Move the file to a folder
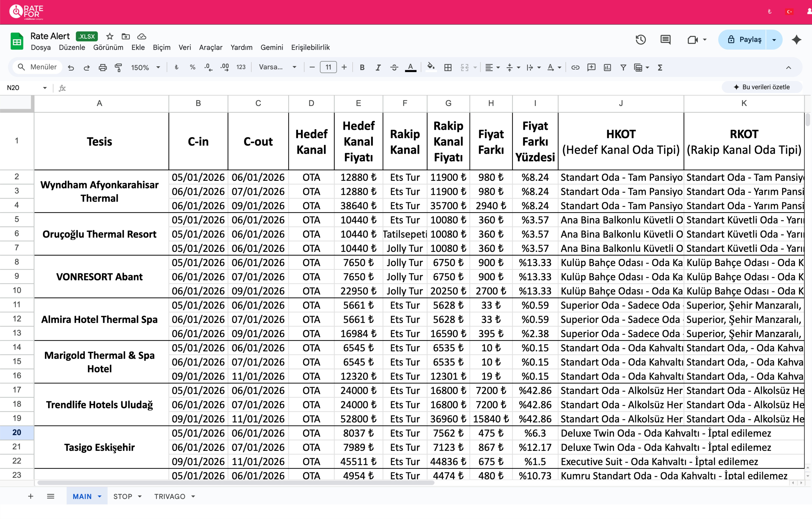This screenshot has height=519, width=812. (126, 36)
